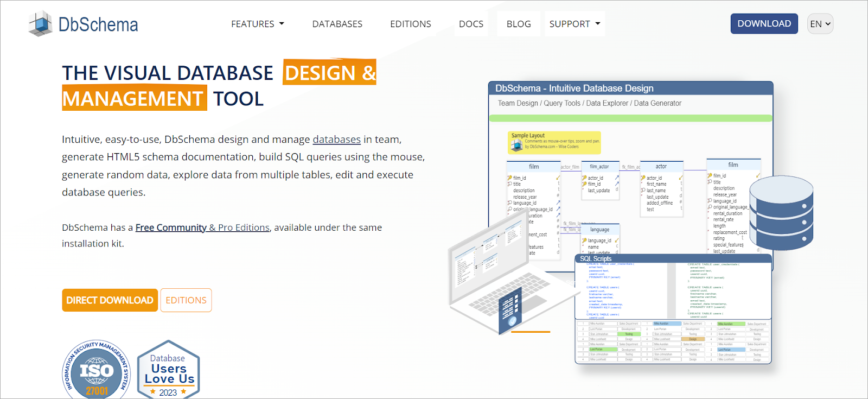
Task: Follow the 'databases' hyperlink in the paragraph
Action: (336, 140)
